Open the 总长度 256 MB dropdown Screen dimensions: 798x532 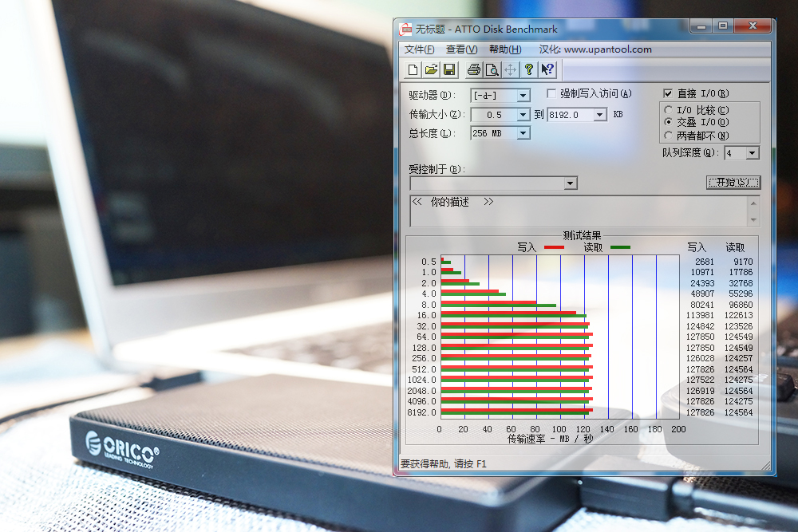coord(523,133)
